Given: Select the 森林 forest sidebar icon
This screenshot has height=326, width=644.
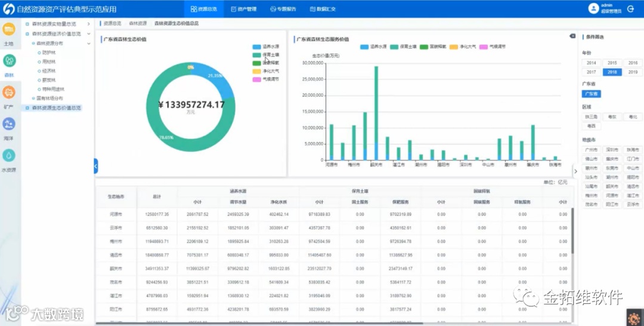Looking at the screenshot, I should [9, 61].
